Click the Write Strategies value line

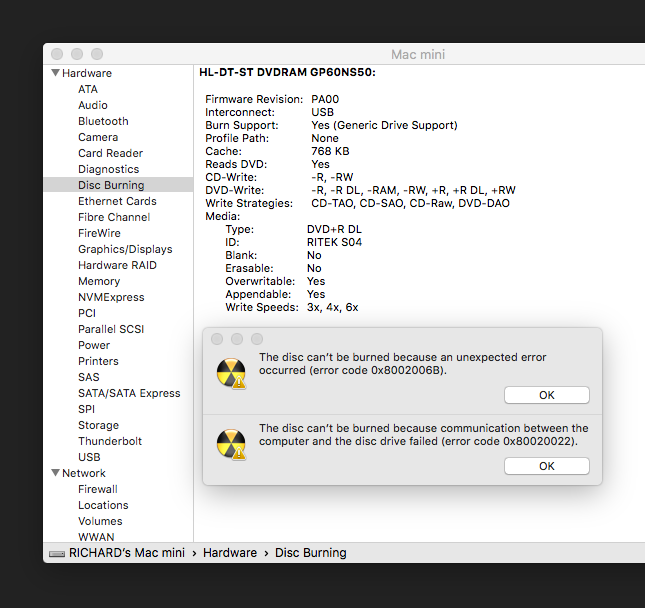coord(411,203)
